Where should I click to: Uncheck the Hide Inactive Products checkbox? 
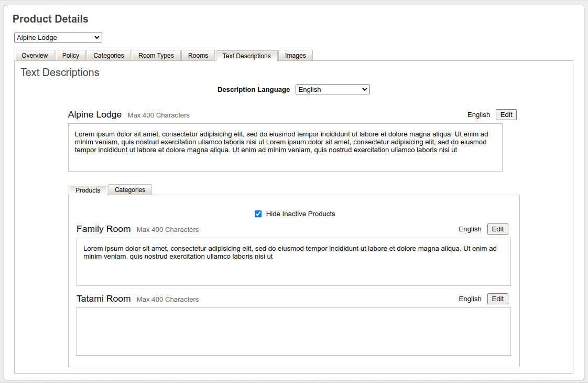point(258,214)
